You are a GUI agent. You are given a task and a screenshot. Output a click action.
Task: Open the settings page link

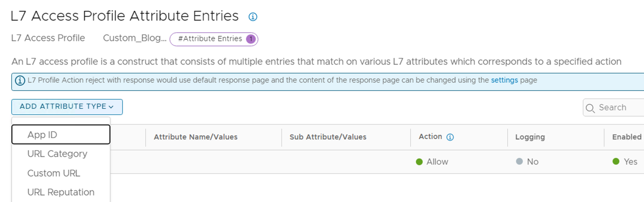[504, 80]
